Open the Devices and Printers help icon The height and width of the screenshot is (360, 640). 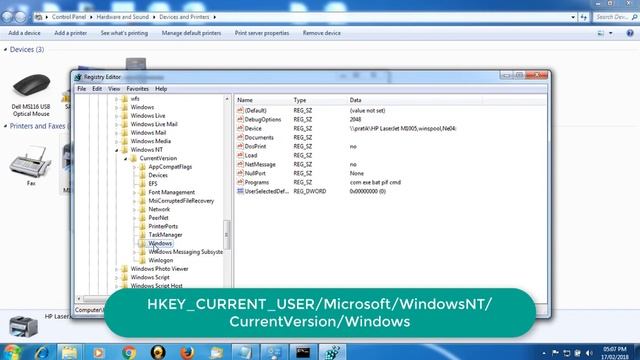pos(630,33)
